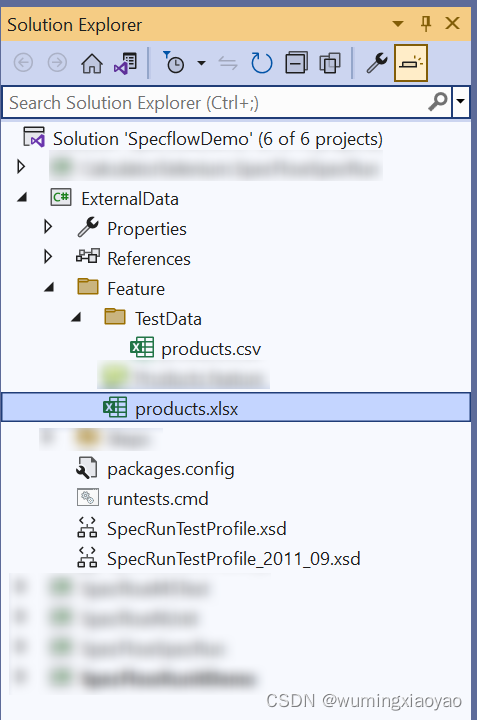Open the Pending Changes Filter dropdown arrow
Image resolution: width=477 pixels, height=720 pixels.
[202, 63]
